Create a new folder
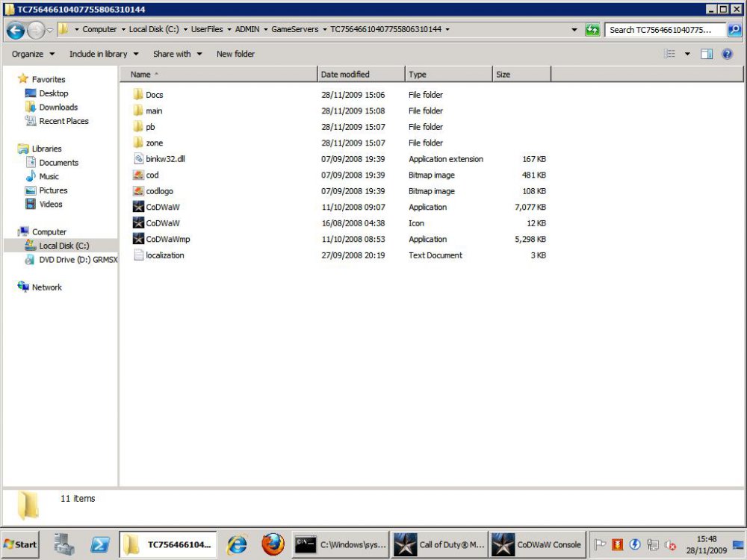The height and width of the screenshot is (560, 747). click(235, 54)
